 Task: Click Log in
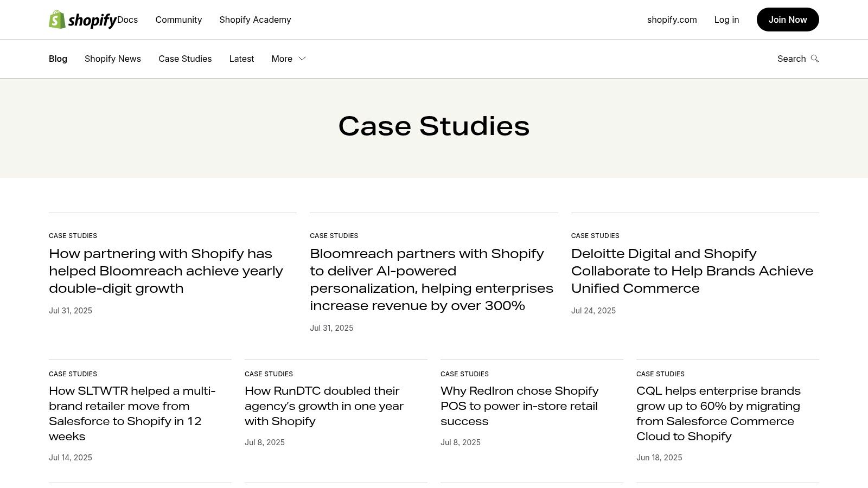pos(726,20)
